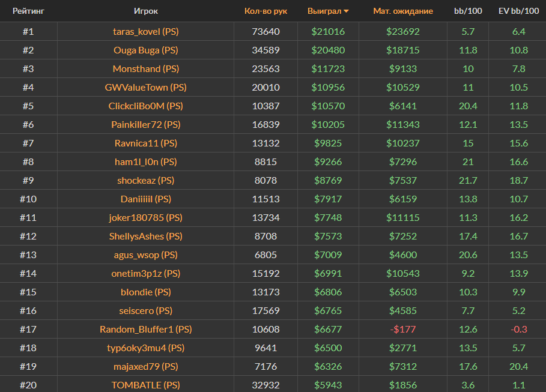Open Ouga Buga (PS) player link
This screenshot has width=546, height=392.
145,50
